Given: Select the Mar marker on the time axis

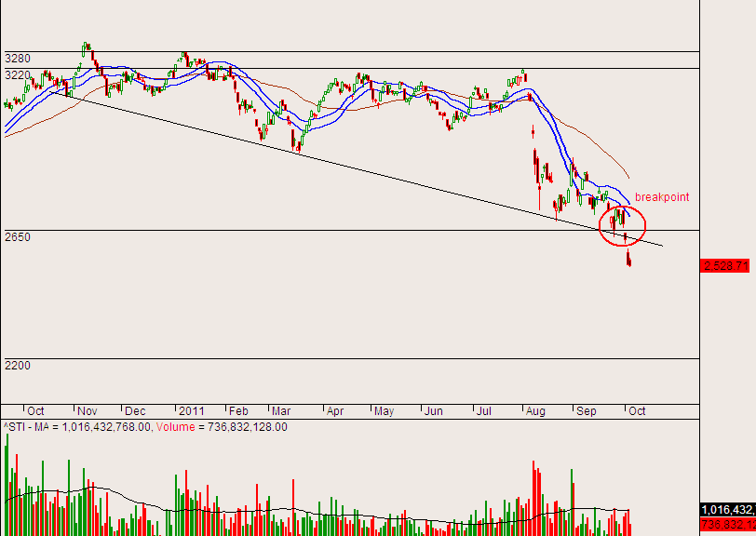Looking at the screenshot, I should click(282, 410).
